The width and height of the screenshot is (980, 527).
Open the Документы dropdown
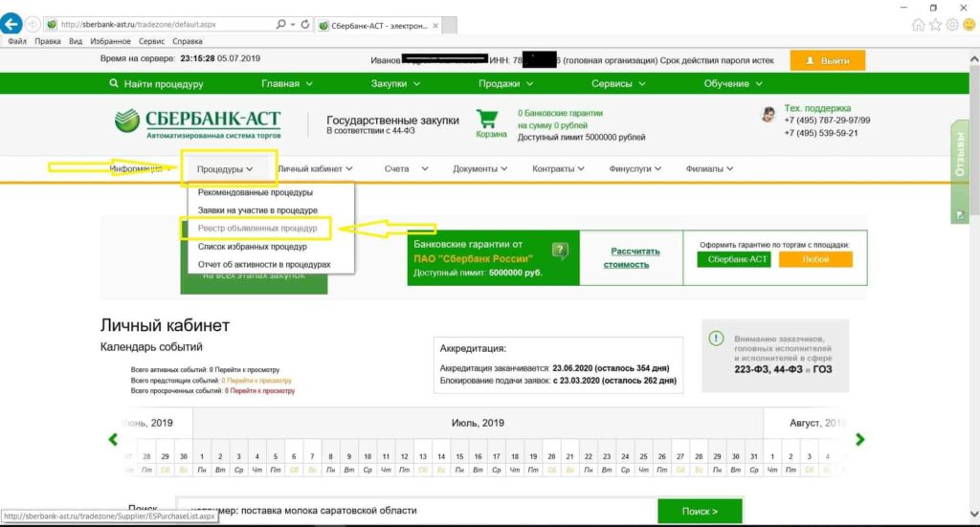tap(480, 168)
